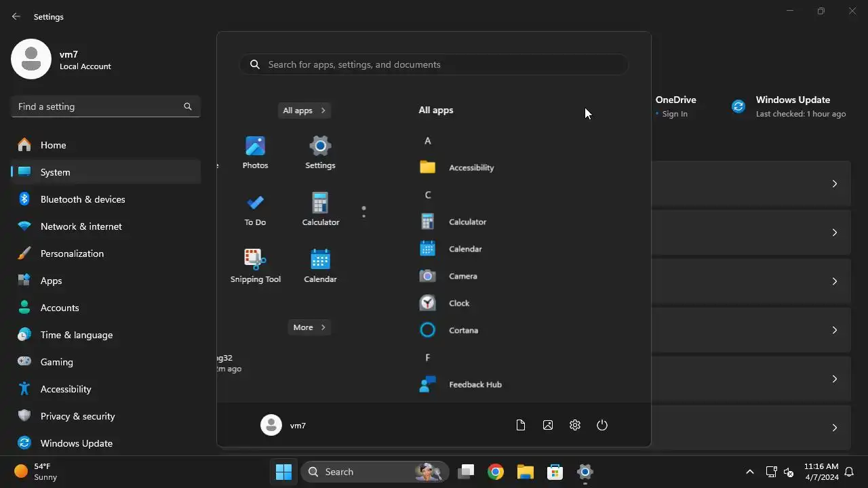Image resolution: width=868 pixels, height=488 pixels.
Task: Show hidden system tray icons
Action: [x=749, y=472]
